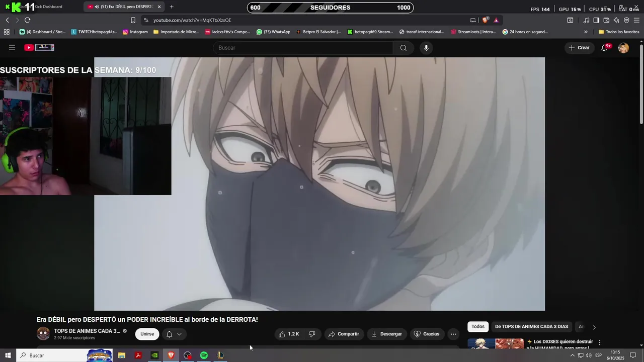Reload the YouTube page

click(x=27, y=20)
